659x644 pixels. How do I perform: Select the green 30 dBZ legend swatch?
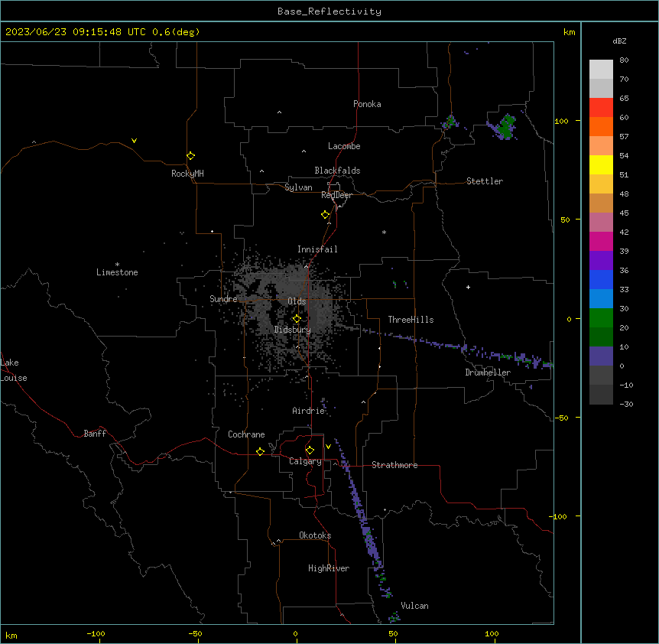(x=601, y=318)
